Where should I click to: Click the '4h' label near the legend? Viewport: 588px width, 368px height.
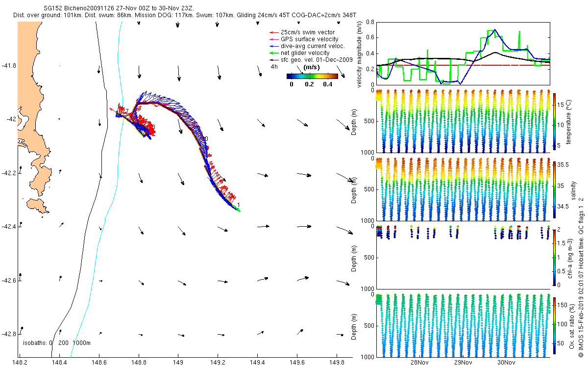click(x=274, y=66)
